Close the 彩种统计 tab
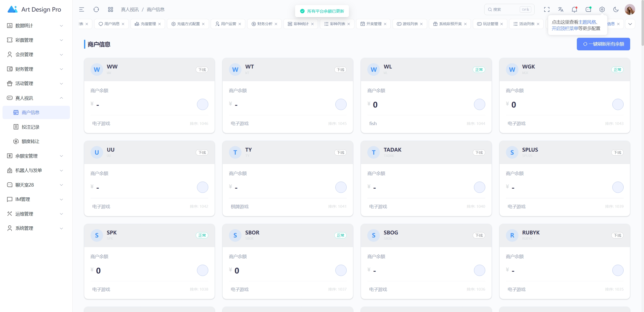The width and height of the screenshot is (644, 312). click(312, 24)
